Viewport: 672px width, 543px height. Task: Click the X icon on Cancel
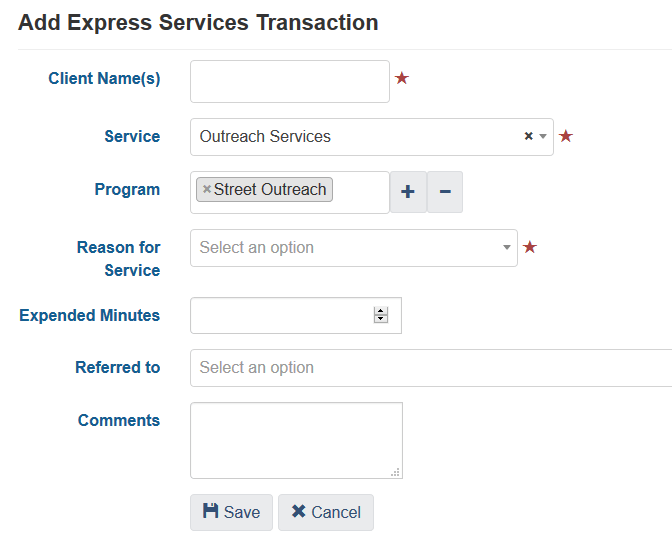pos(298,511)
